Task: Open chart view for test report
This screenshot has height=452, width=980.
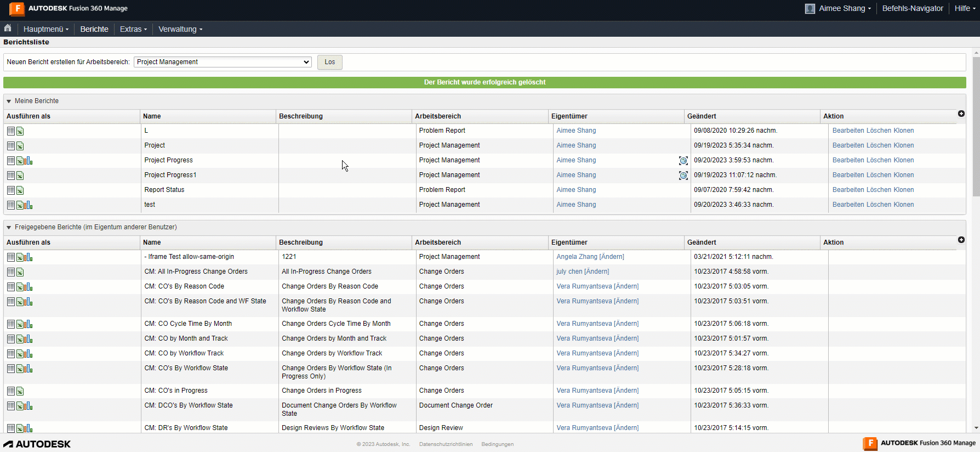Action: pos(29,205)
